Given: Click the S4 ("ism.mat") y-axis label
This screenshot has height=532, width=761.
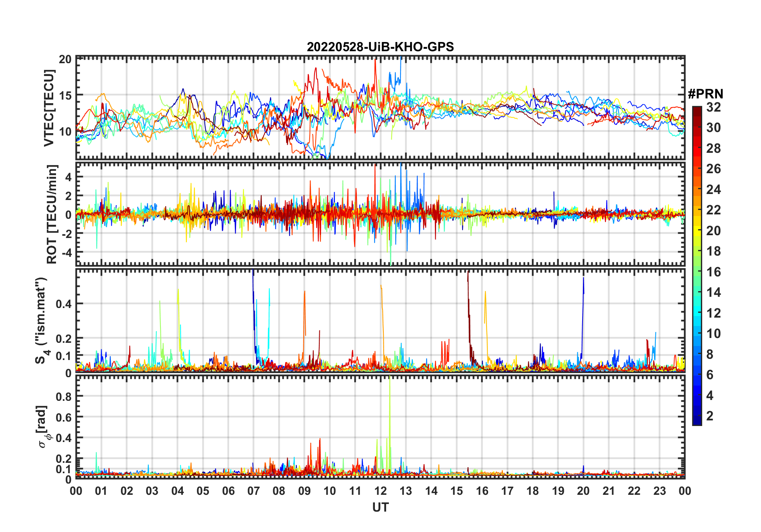Looking at the screenshot, I should click(42, 321).
